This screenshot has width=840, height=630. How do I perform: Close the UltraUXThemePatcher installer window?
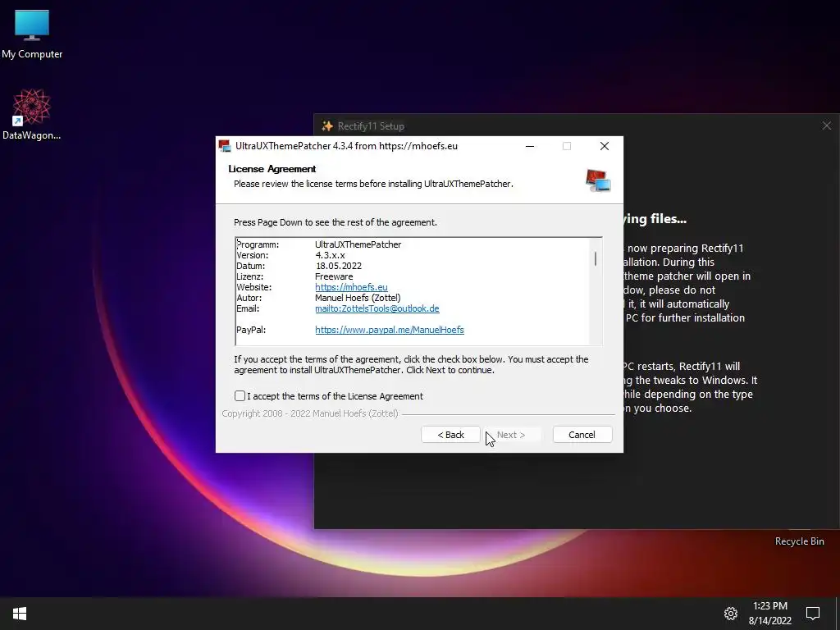pos(605,146)
